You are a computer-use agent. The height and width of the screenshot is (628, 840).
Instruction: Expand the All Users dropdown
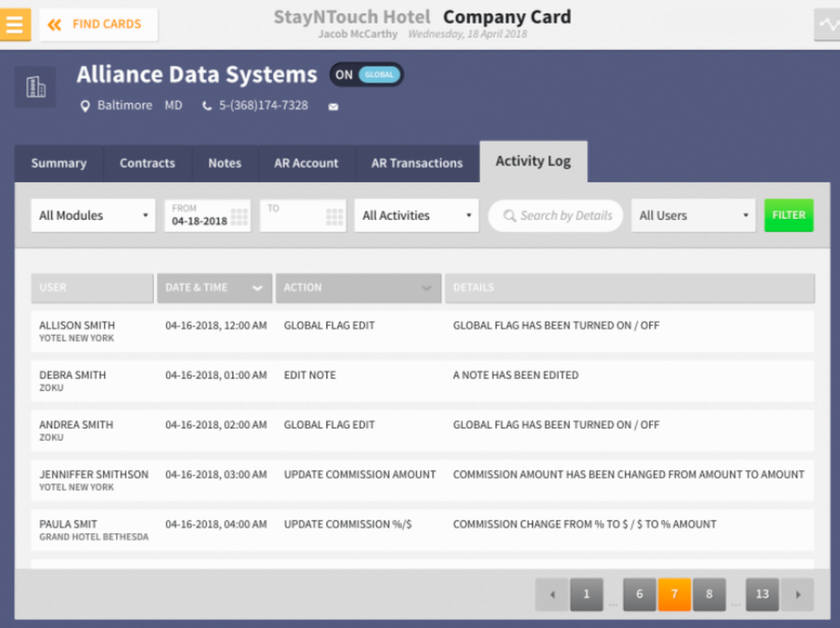(x=693, y=215)
